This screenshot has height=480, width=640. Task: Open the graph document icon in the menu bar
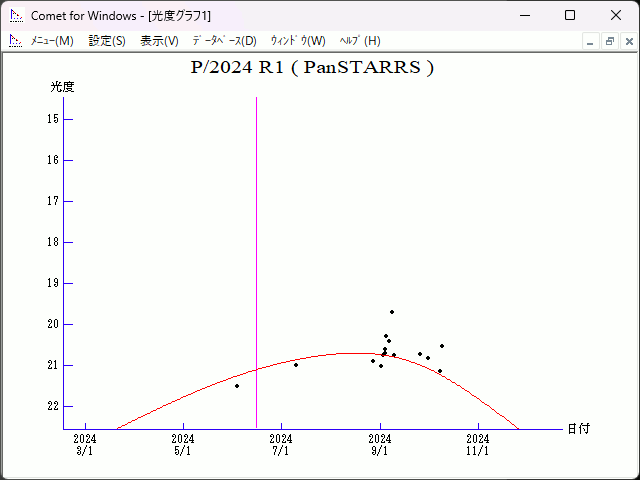15,41
